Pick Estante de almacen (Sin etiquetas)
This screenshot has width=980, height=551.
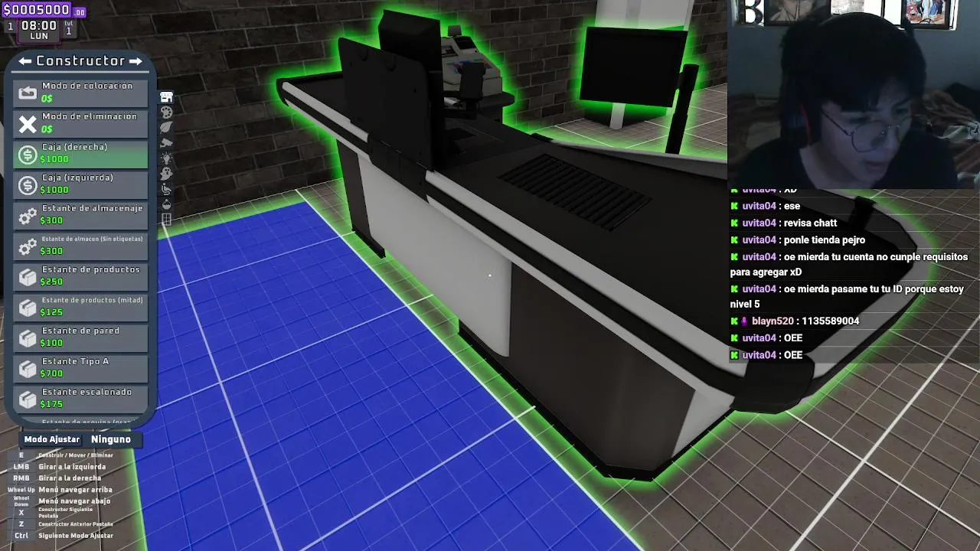80,246
